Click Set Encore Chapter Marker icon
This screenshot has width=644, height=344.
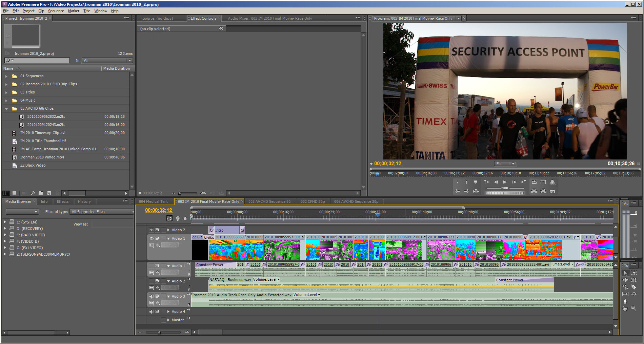[x=178, y=218]
